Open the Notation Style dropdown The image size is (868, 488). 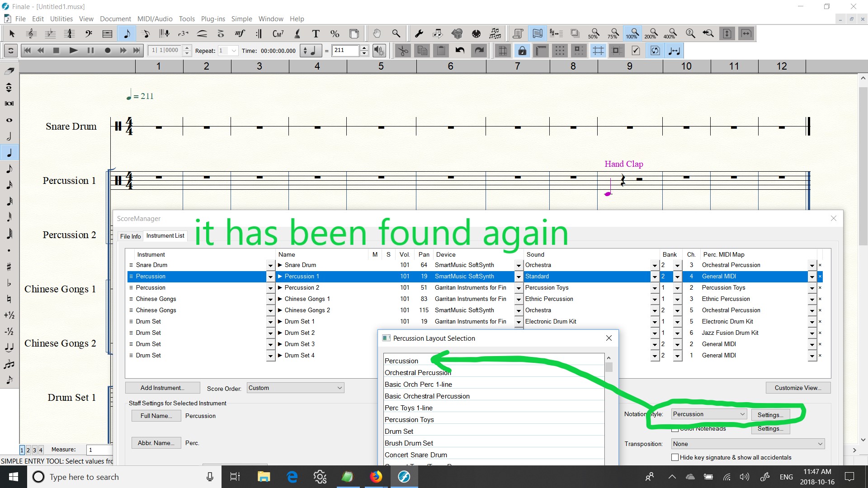click(708, 414)
